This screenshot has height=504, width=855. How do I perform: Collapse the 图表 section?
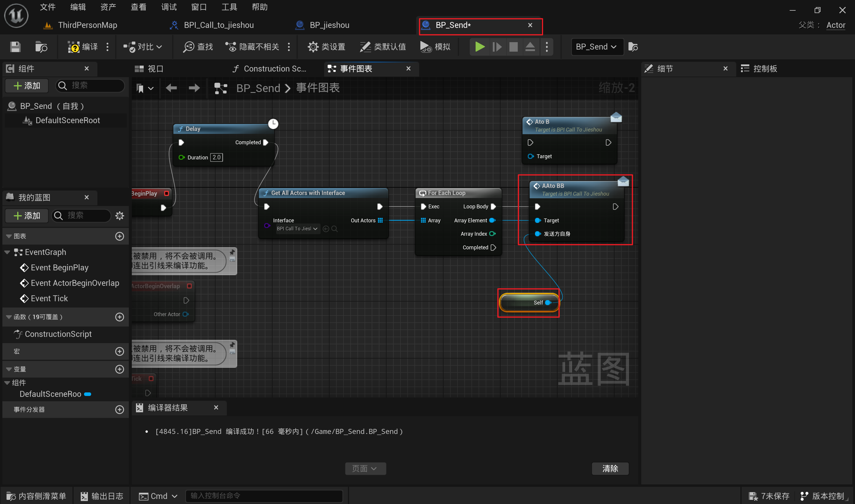[9, 236]
